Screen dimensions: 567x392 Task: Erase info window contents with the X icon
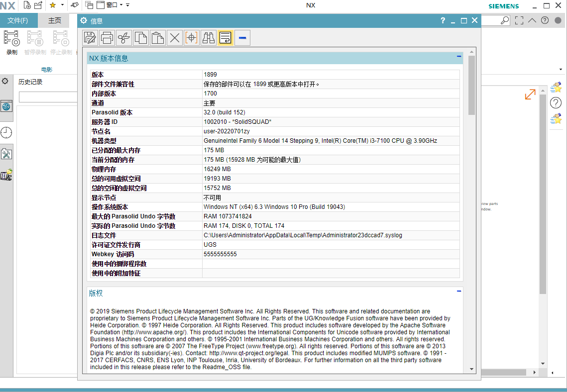click(175, 37)
